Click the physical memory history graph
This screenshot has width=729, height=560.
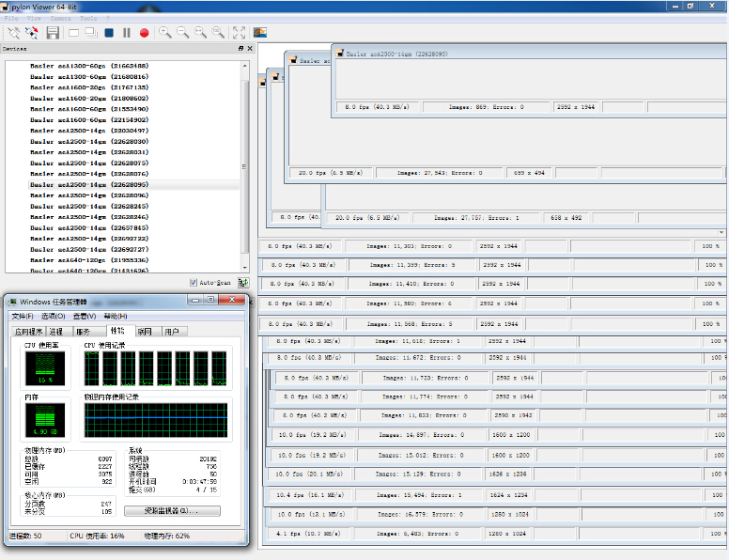pyautogui.click(x=156, y=420)
